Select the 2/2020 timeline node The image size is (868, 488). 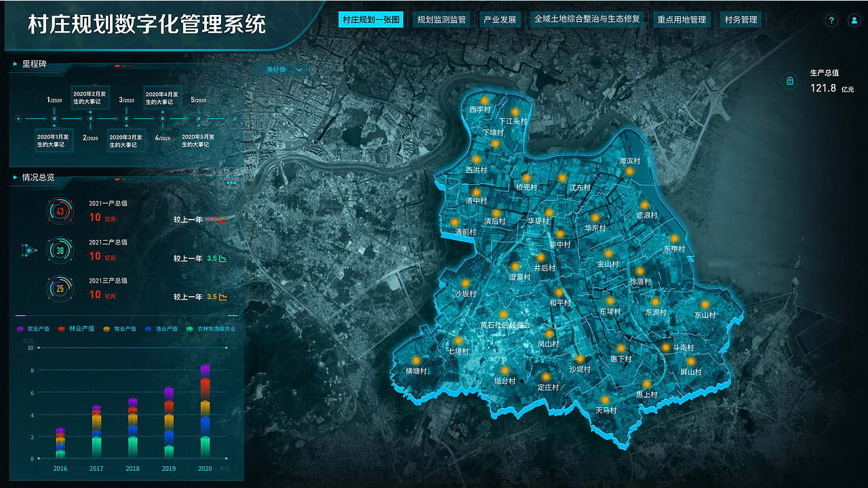click(x=90, y=119)
